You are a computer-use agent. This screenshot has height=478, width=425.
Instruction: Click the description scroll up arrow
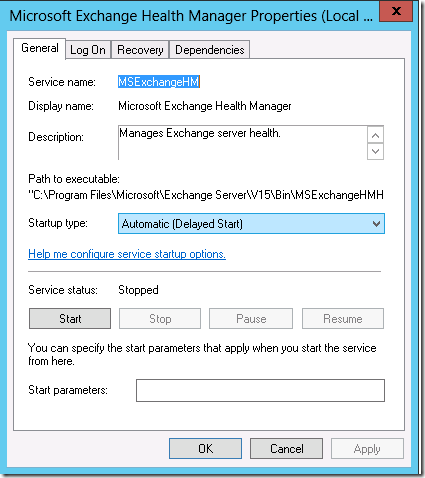click(375, 135)
